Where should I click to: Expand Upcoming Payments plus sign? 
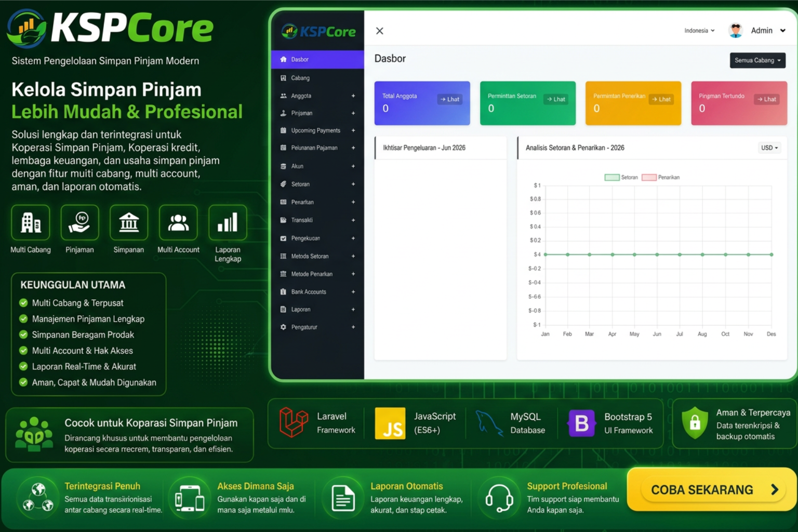click(x=353, y=130)
